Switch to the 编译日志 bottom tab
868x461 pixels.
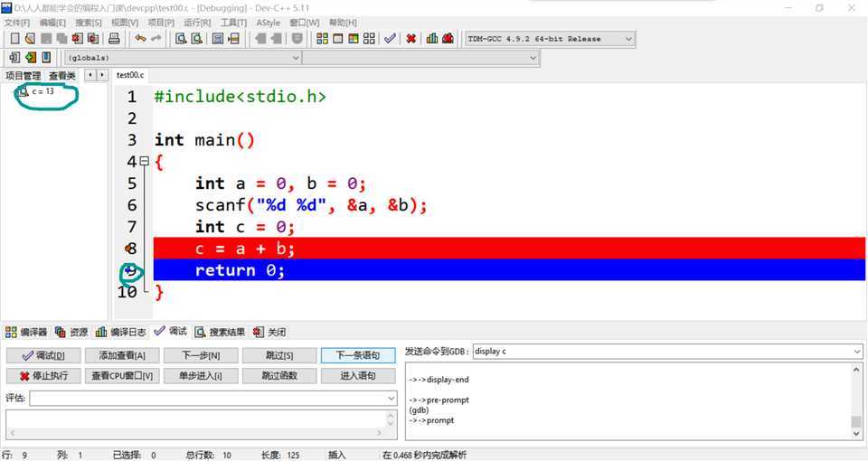120,332
